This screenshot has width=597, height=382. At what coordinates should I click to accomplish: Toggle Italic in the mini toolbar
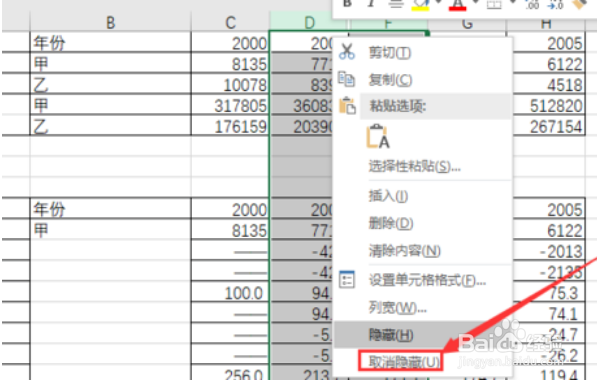point(371,4)
